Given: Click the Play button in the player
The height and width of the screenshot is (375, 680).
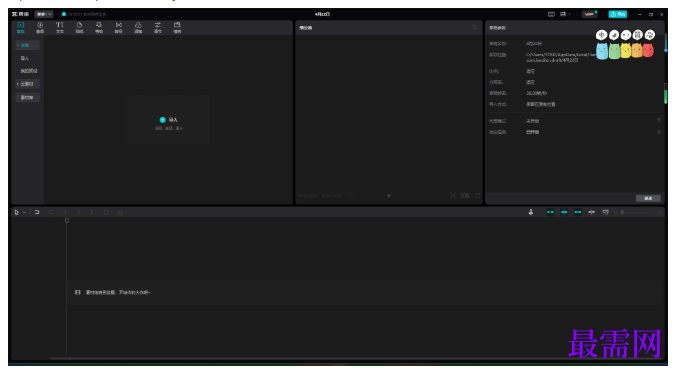Looking at the screenshot, I should tap(389, 196).
